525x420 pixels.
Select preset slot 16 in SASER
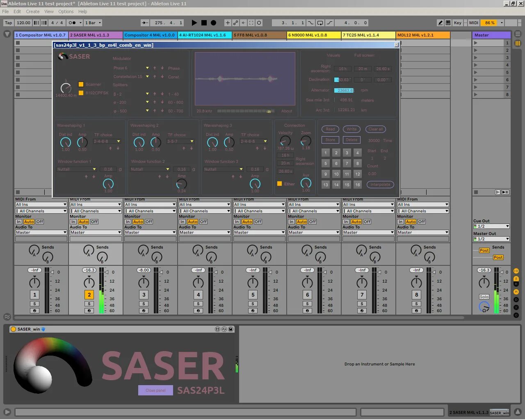pos(358,185)
